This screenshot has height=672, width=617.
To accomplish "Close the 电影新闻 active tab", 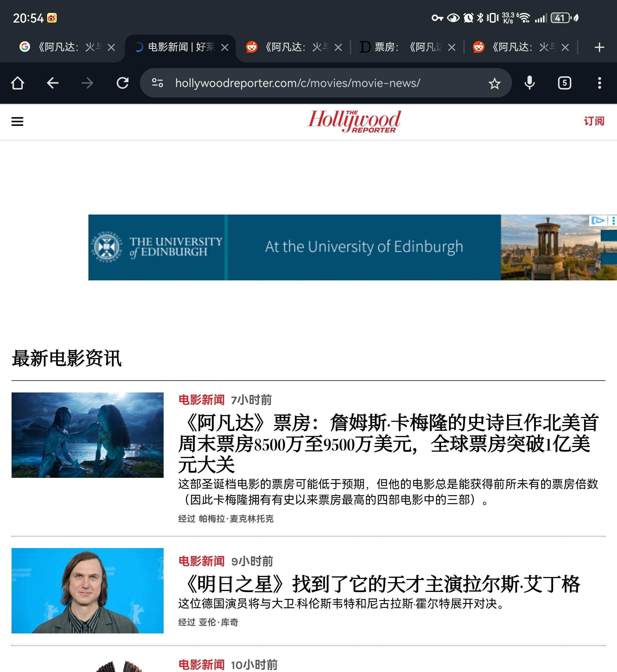I will coord(225,47).
